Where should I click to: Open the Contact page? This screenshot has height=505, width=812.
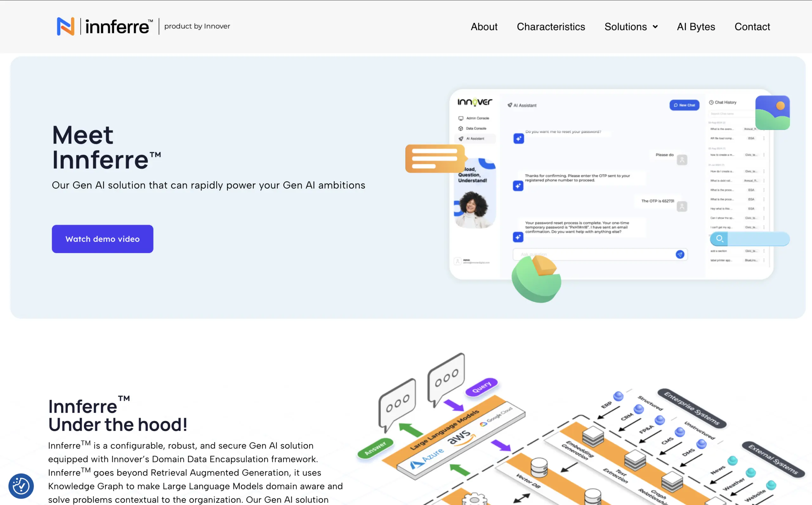[x=752, y=27]
